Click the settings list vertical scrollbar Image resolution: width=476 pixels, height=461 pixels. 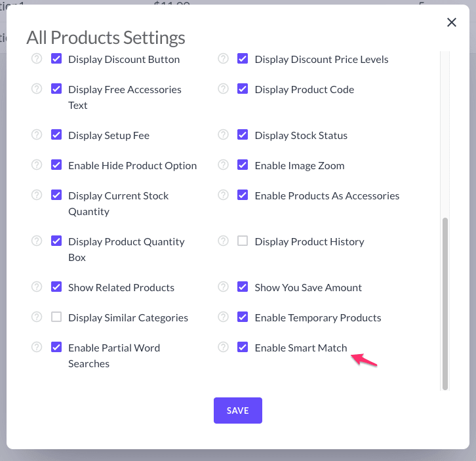[445, 302]
